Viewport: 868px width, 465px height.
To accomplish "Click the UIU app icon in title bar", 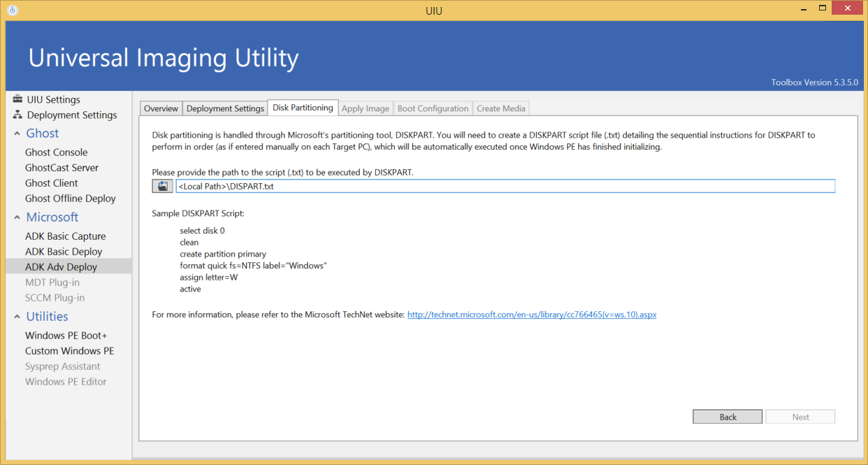I will point(13,10).
